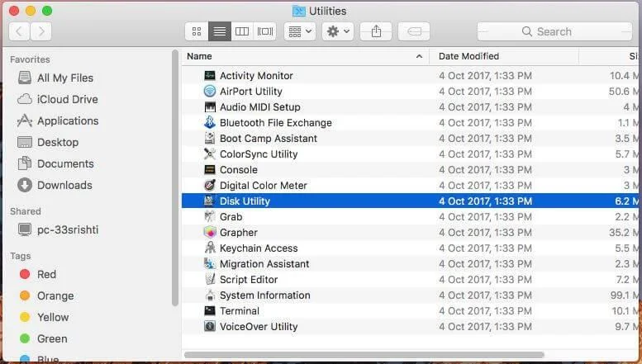Viewport: 642px width, 364px height.
Task: Click the horizontal scrollbar of file list
Action: 364,355
